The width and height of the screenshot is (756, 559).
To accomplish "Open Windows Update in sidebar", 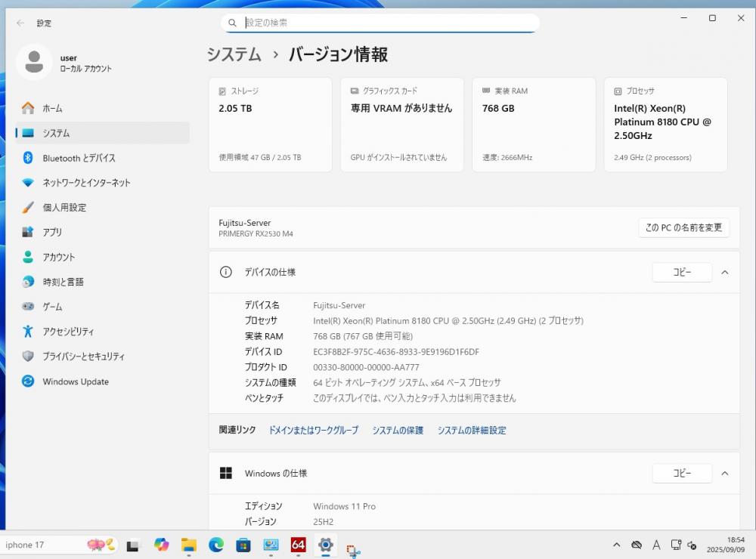I will pos(102,381).
